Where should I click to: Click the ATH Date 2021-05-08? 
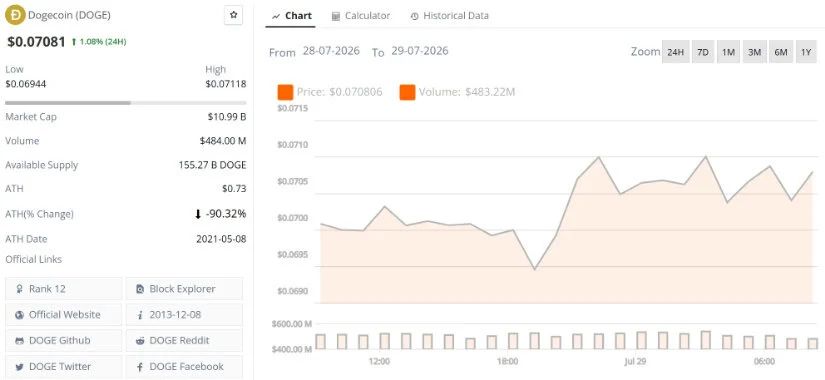221,238
